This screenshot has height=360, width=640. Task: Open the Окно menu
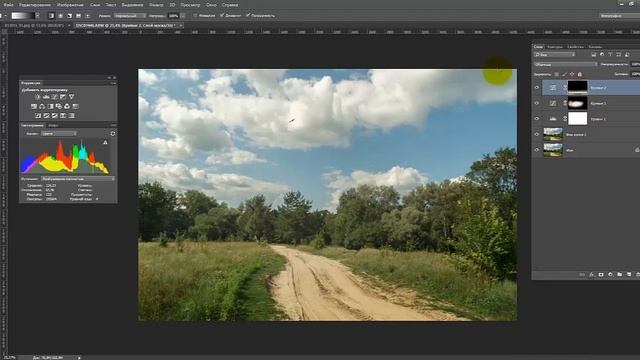(211, 5)
